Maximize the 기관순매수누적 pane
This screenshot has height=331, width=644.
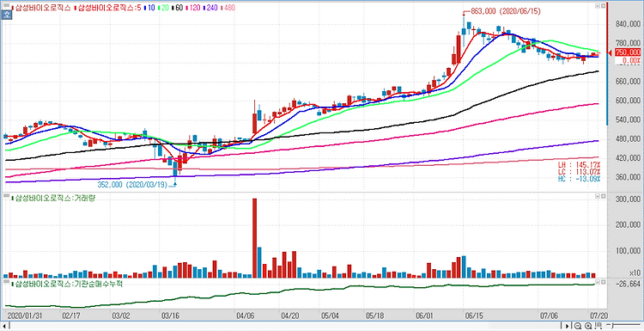pyautogui.click(x=597, y=283)
